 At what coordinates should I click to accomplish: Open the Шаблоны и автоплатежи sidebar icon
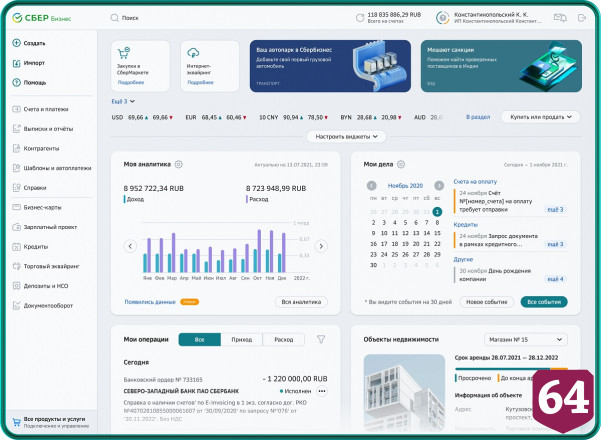tap(16, 168)
